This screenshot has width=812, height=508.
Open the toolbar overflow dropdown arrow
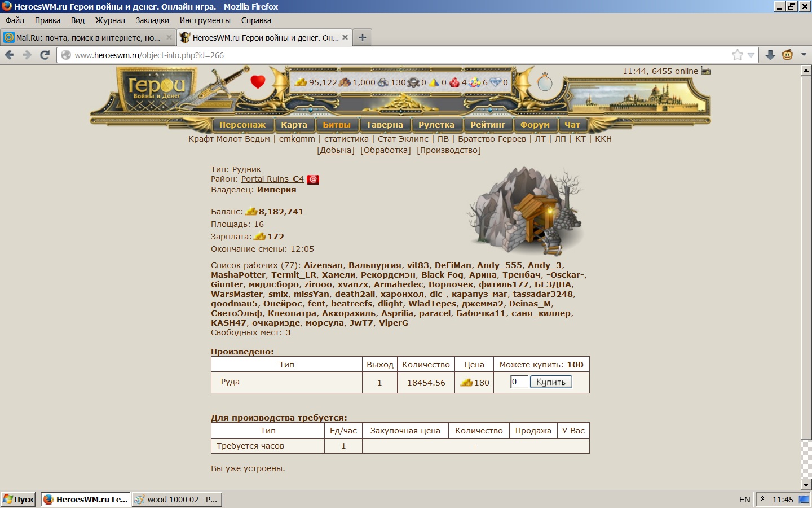pos(804,55)
